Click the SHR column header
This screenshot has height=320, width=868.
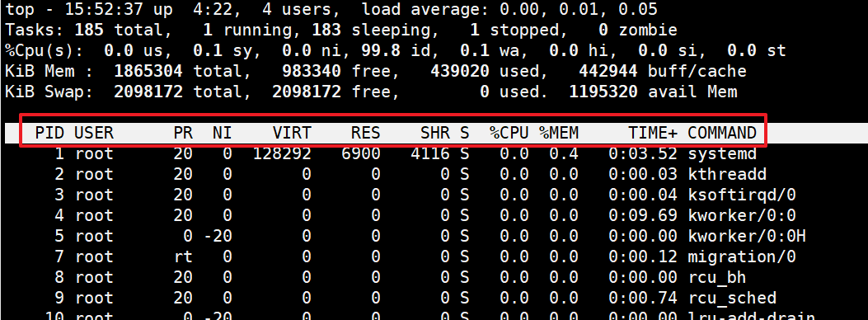[x=435, y=133]
